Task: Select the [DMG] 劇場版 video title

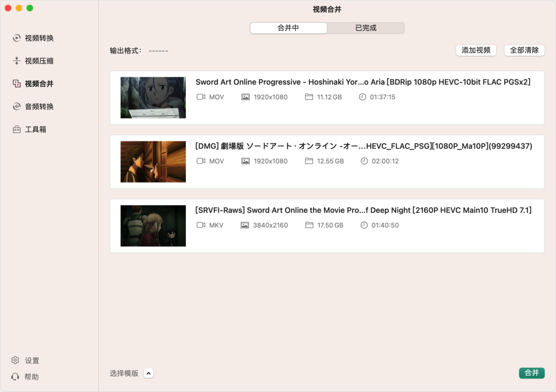Action: (364, 146)
